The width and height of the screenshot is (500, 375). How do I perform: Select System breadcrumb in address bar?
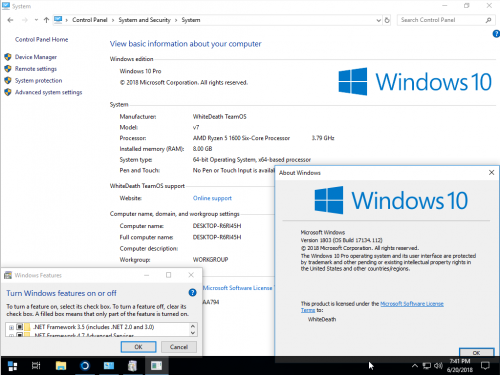pyautogui.click(x=191, y=20)
